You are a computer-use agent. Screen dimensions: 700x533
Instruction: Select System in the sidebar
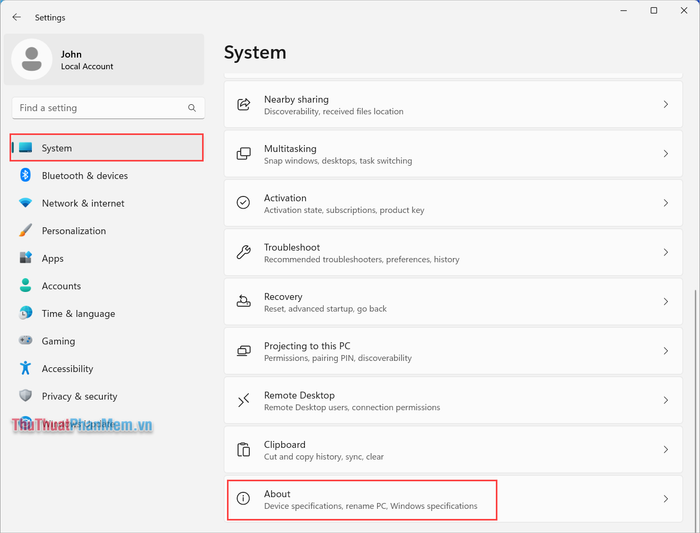[x=107, y=148]
